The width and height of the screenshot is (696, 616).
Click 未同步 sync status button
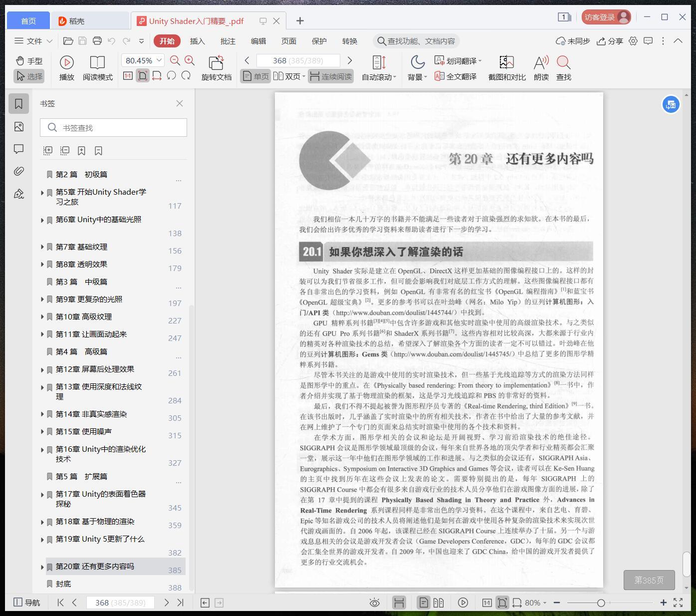point(573,41)
